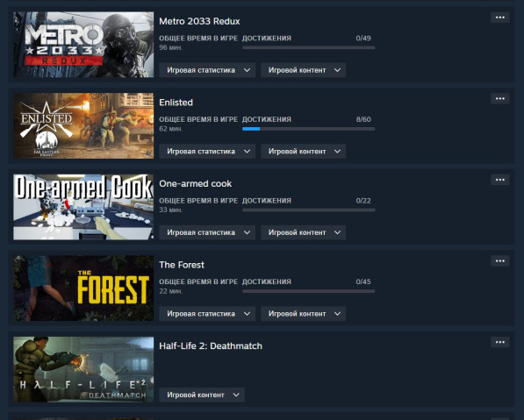
Task: Open three-dot menu for One-armed cook
Action: pos(500,180)
